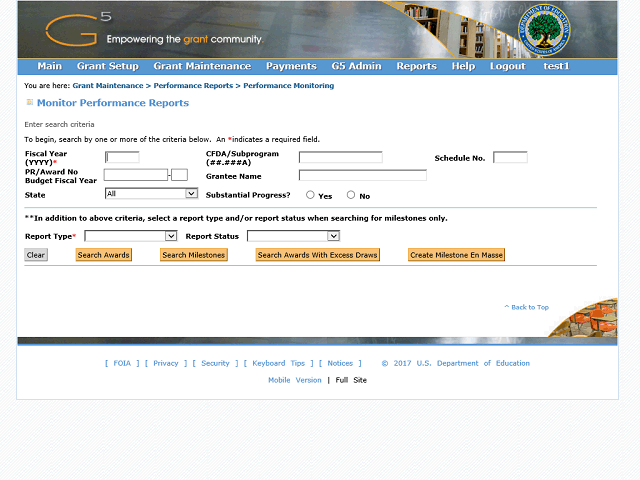Open the Main menu

(50, 66)
